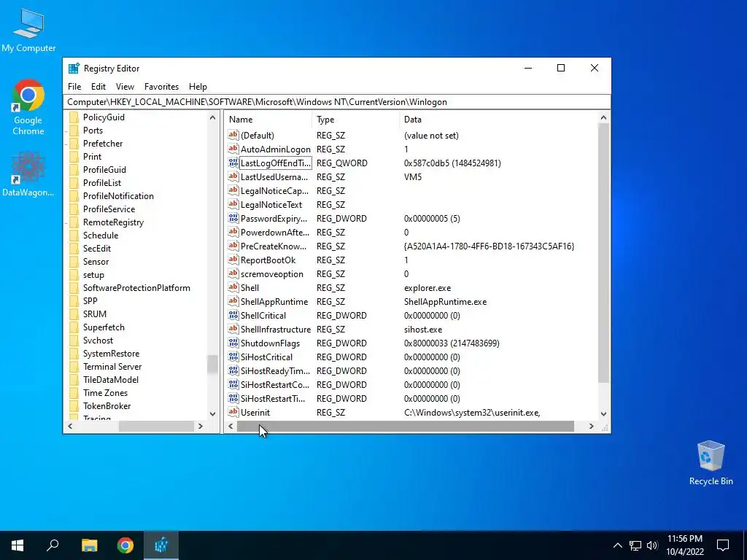Click values pane horizontal scrollbar thumb
Screen dimensions: 747x560
(406, 426)
